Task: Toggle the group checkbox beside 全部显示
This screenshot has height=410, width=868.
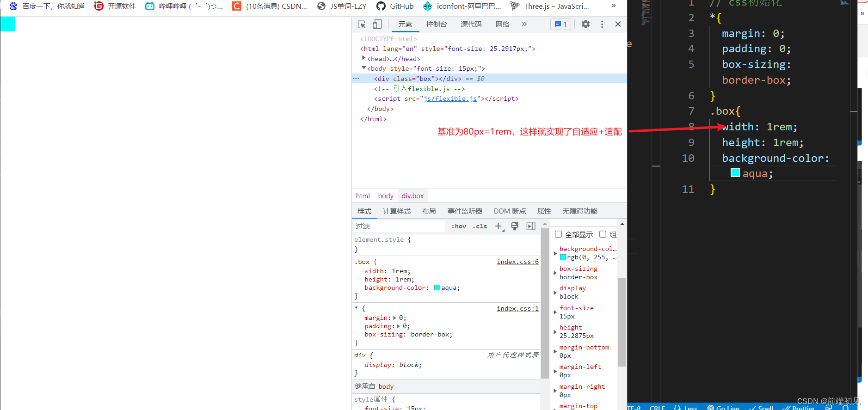Action: pos(603,234)
